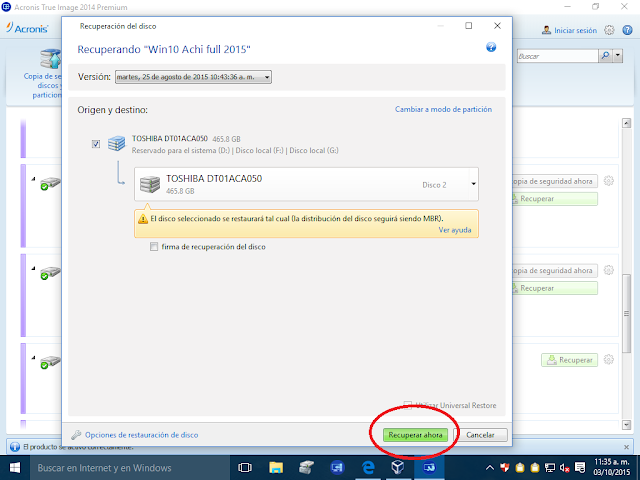This screenshot has width=640, height=480.
Task: Click the first Copia de seguridad ahora button
Action: 555,181
